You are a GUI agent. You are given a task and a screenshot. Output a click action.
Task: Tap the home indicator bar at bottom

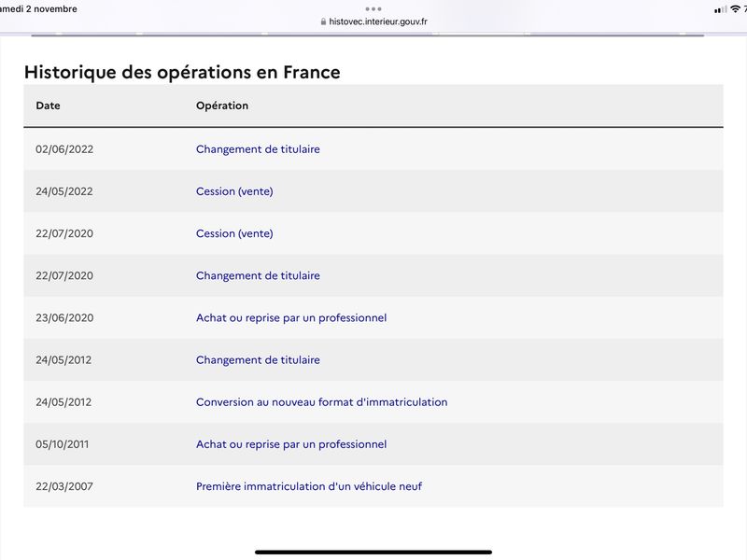[373, 552]
